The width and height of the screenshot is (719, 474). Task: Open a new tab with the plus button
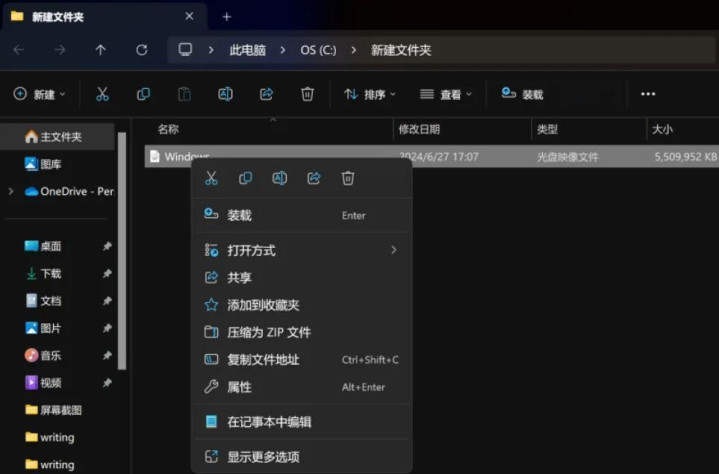coord(226,16)
